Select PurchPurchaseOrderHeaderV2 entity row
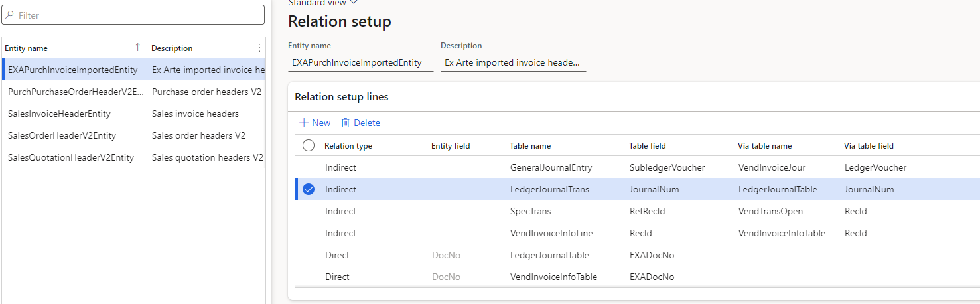The width and height of the screenshot is (980, 304). [x=76, y=92]
